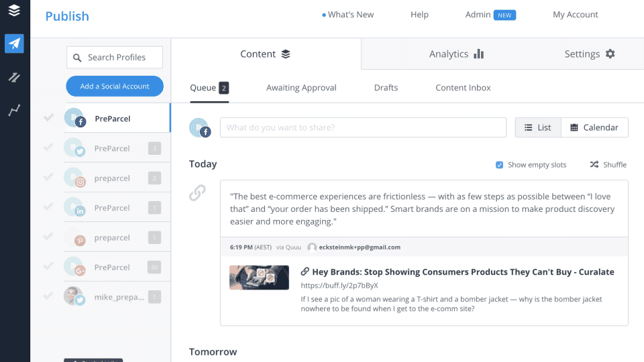Select the PreParcel Twitter profile name

coord(112,149)
